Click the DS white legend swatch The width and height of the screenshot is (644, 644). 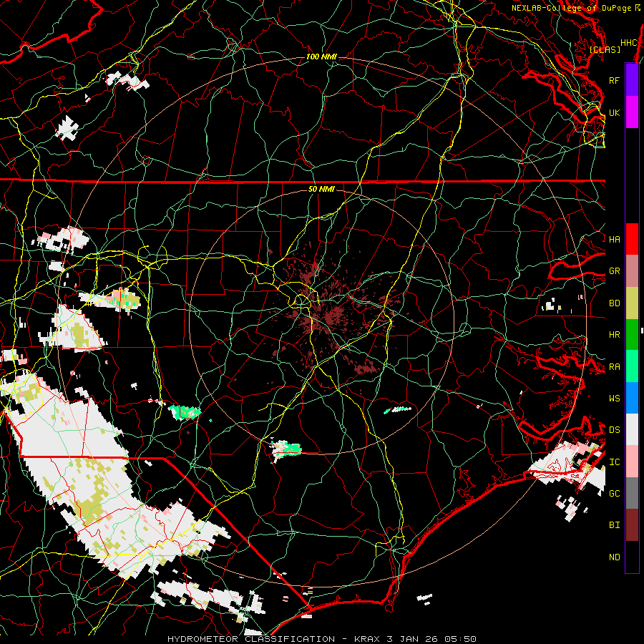tap(632, 429)
